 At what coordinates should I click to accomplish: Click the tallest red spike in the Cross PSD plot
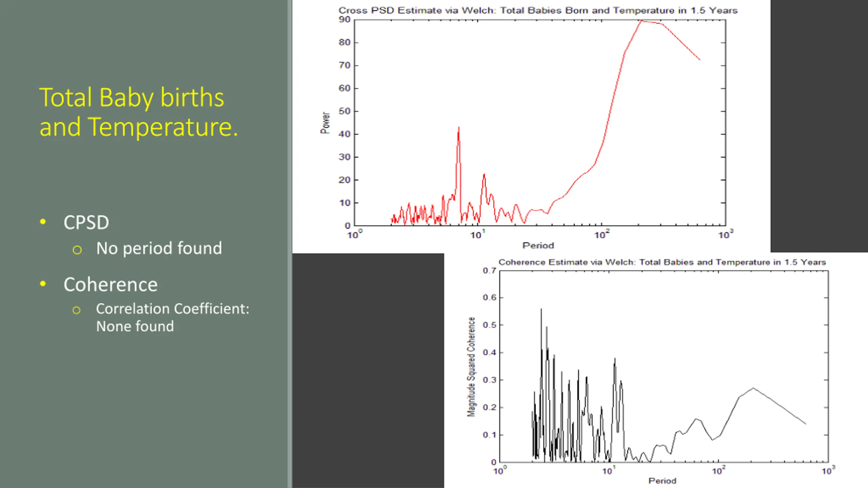tap(458, 128)
